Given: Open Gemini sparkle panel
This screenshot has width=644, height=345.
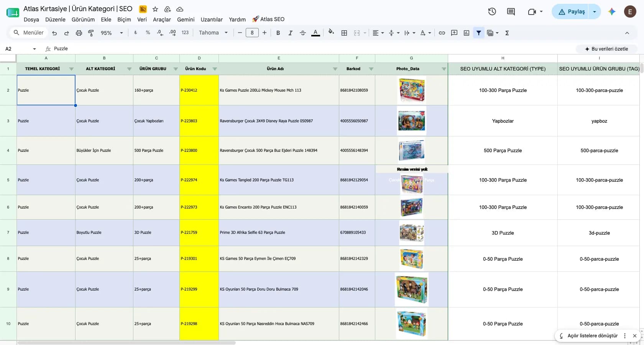Looking at the screenshot, I should pos(612,12).
